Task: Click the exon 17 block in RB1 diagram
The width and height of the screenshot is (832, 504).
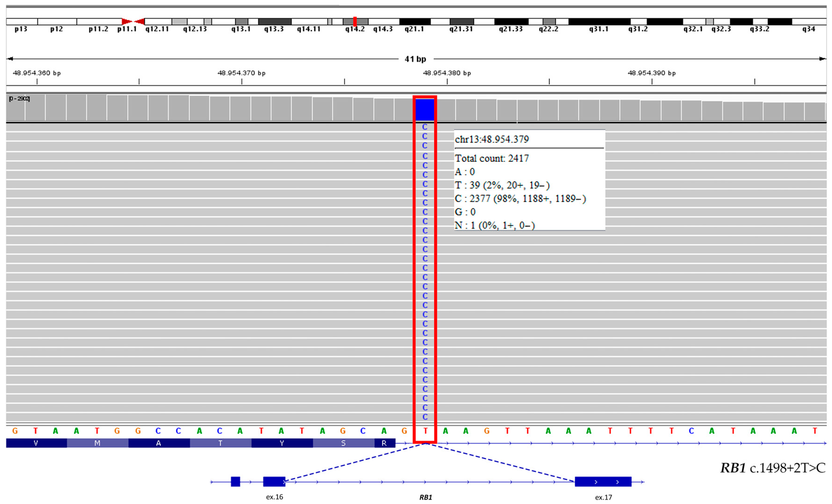Action: [603, 481]
